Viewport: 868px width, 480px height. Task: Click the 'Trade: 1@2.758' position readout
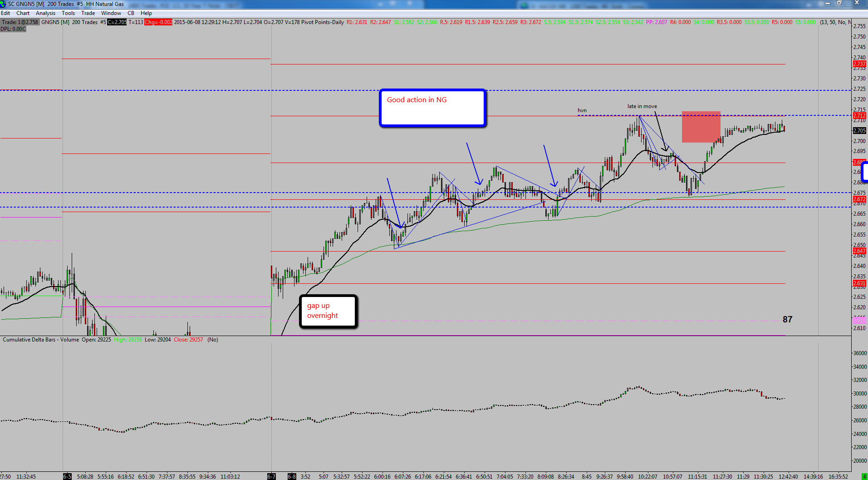(x=20, y=22)
